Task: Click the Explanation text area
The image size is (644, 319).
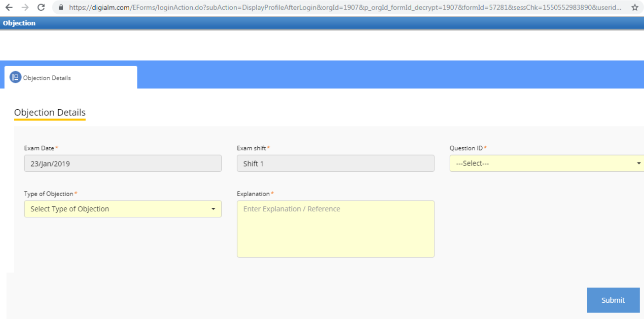Action: point(335,229)
